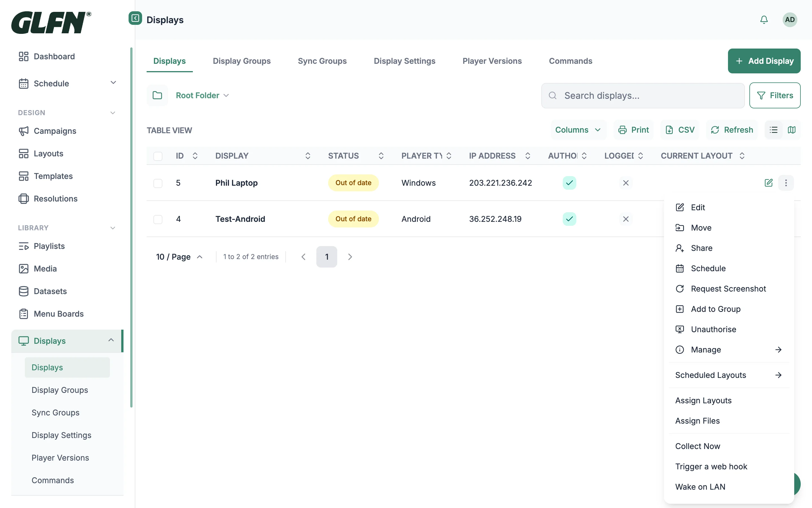Choose Unauthorise from the context menu

click(729, 329)
